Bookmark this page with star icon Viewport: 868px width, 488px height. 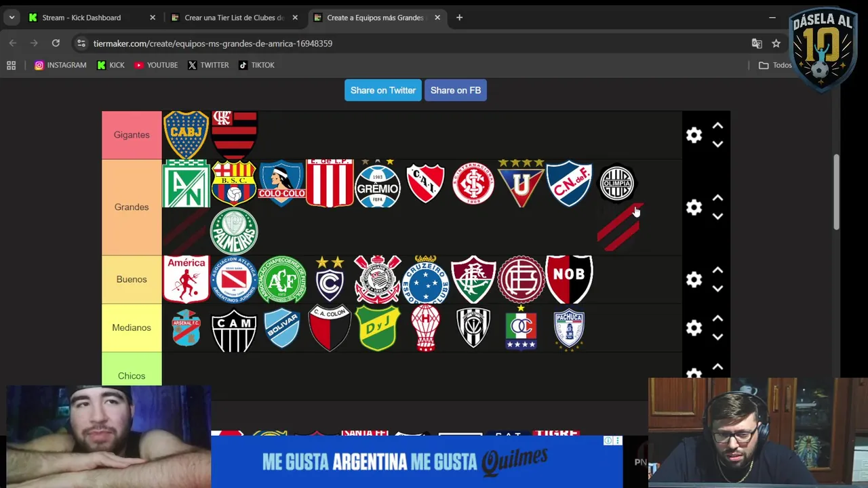(x=776, y=43)
